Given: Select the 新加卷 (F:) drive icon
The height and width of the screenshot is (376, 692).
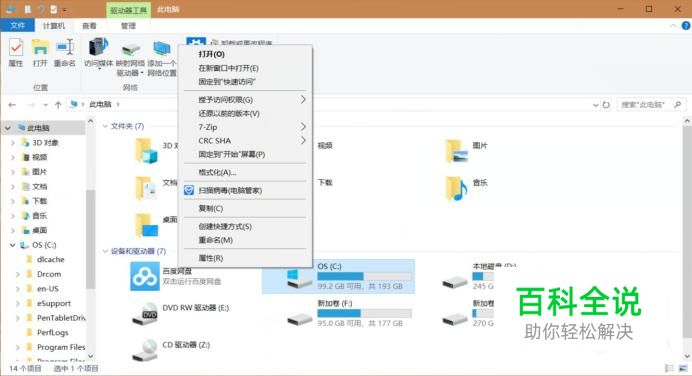Looking at the screenshot, I should click(x=300, y=319).
